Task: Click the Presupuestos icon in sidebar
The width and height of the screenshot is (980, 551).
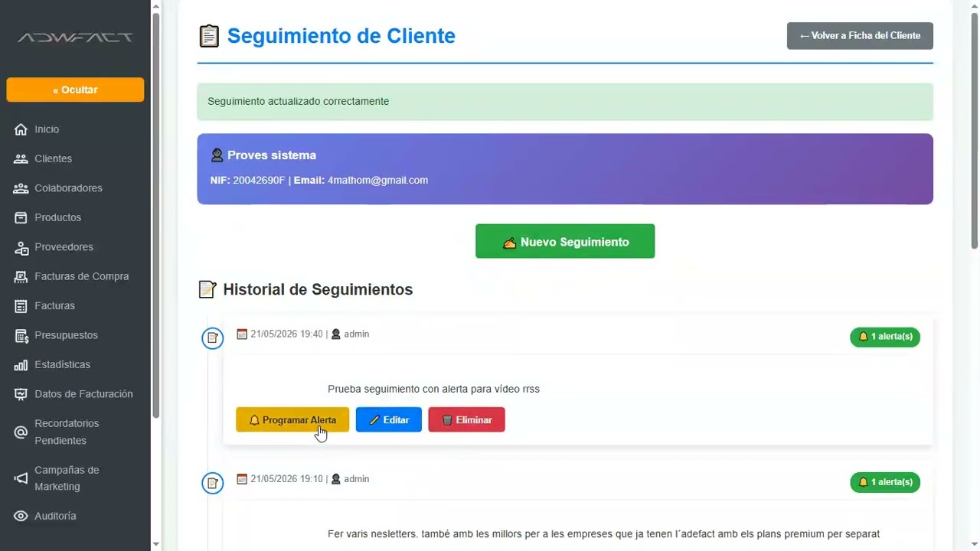Action: click(21, 335)
